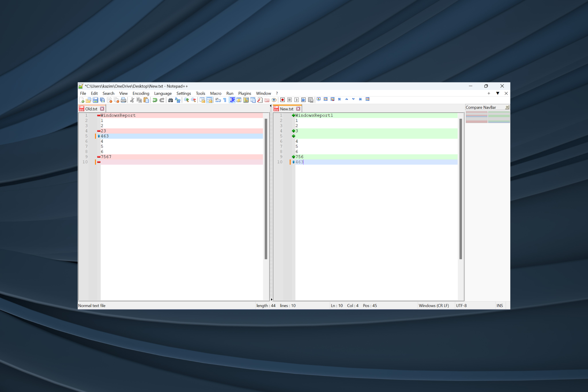588x392 pixels.
Task: Click the plus button near menu bar
Action: 489,93
